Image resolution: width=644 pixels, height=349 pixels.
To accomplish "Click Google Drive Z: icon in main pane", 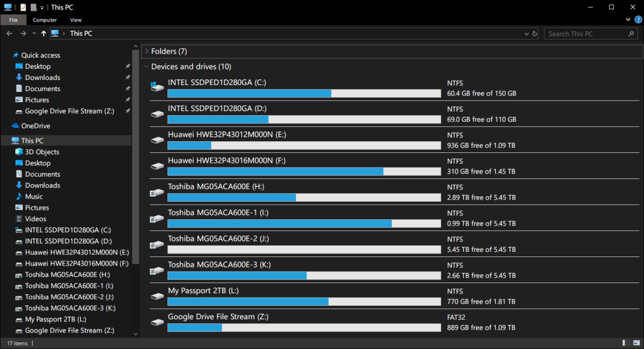I will [157, 322].
